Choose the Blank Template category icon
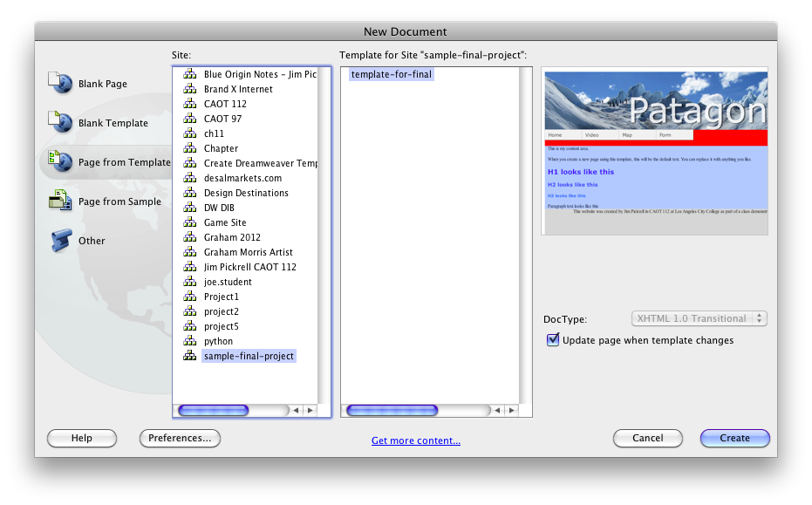The height and width of the screenshot is (505, 812). pyautogui.click(x=60, y=123)
